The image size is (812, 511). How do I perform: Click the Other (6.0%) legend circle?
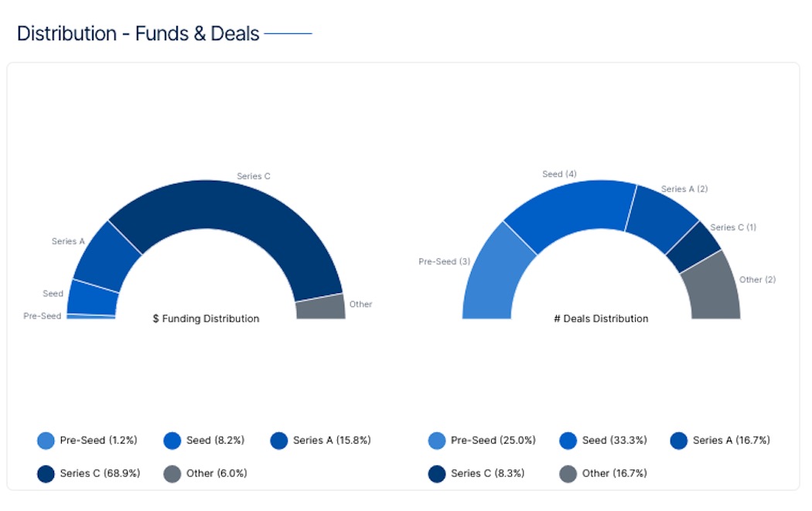pos(172,473)
